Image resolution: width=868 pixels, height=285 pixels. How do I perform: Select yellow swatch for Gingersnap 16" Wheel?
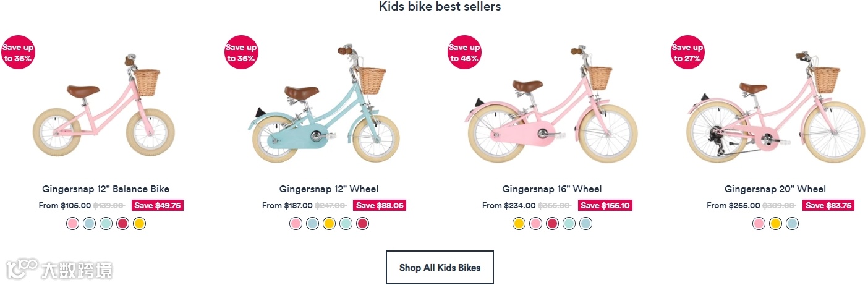(519, 223)
